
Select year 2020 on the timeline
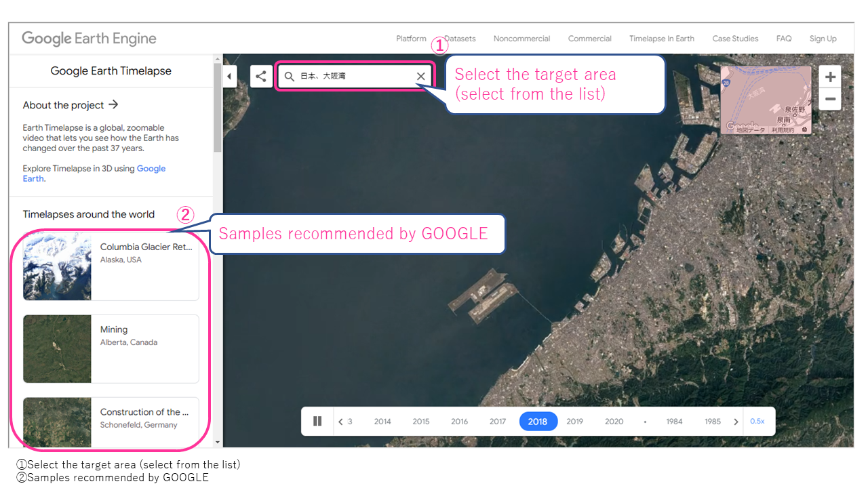(x=614, y=422)
